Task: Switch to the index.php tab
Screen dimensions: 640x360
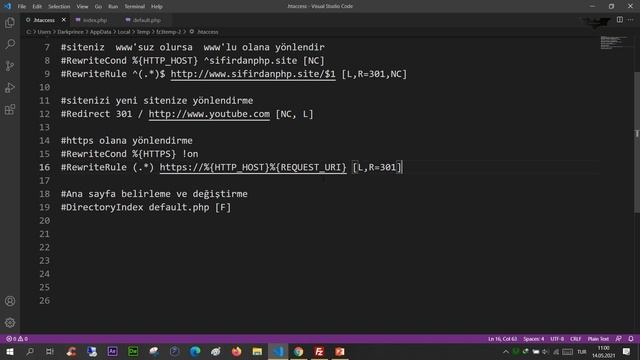Action: click(x=95, y=20)
